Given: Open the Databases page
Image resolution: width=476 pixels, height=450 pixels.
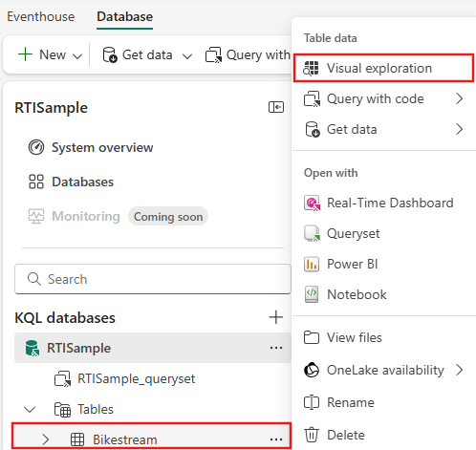Looking at the screenshot, I should click(x=82, y=182).
